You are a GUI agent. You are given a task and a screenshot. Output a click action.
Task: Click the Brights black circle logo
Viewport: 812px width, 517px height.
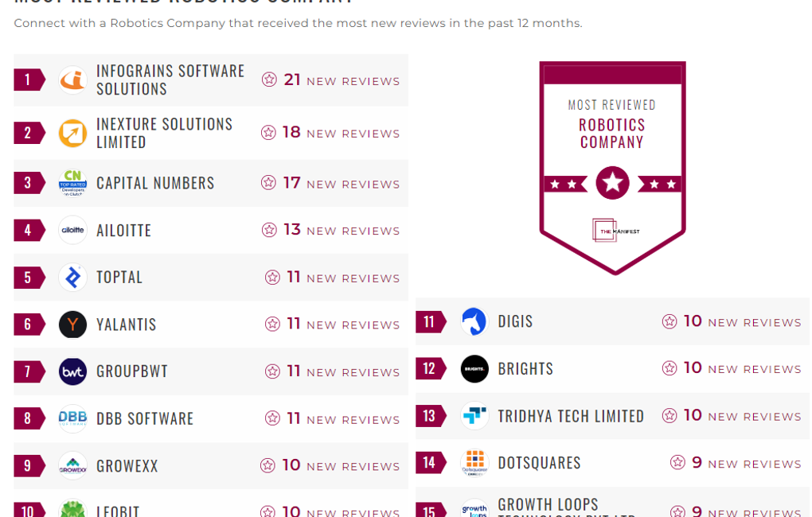[x=474, y=369]
